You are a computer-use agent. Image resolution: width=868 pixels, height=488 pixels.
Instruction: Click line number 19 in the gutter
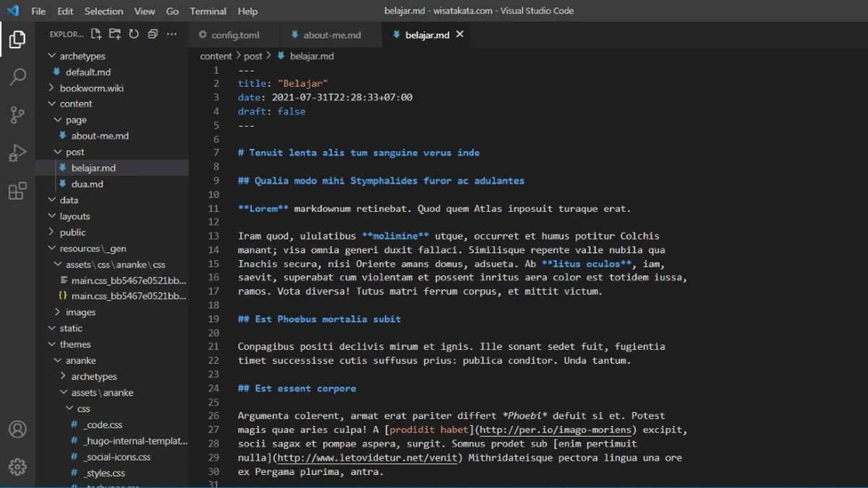[x=213, y=319]
